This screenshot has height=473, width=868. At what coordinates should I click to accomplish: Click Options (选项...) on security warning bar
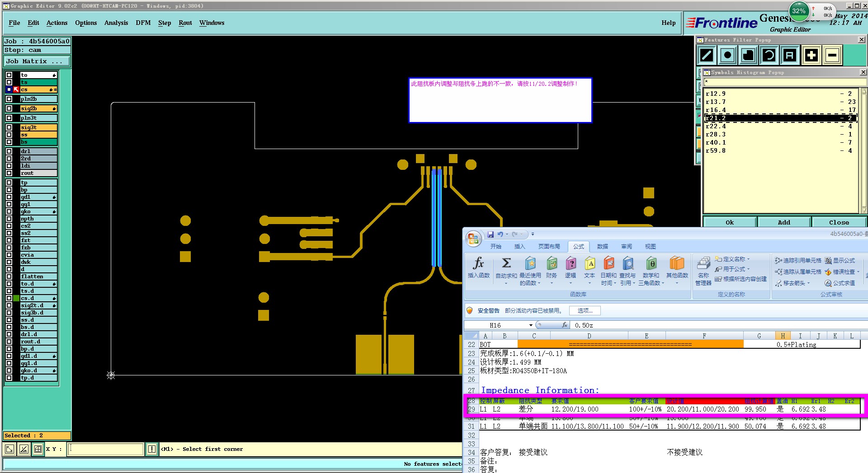click(x=585, y=311)
